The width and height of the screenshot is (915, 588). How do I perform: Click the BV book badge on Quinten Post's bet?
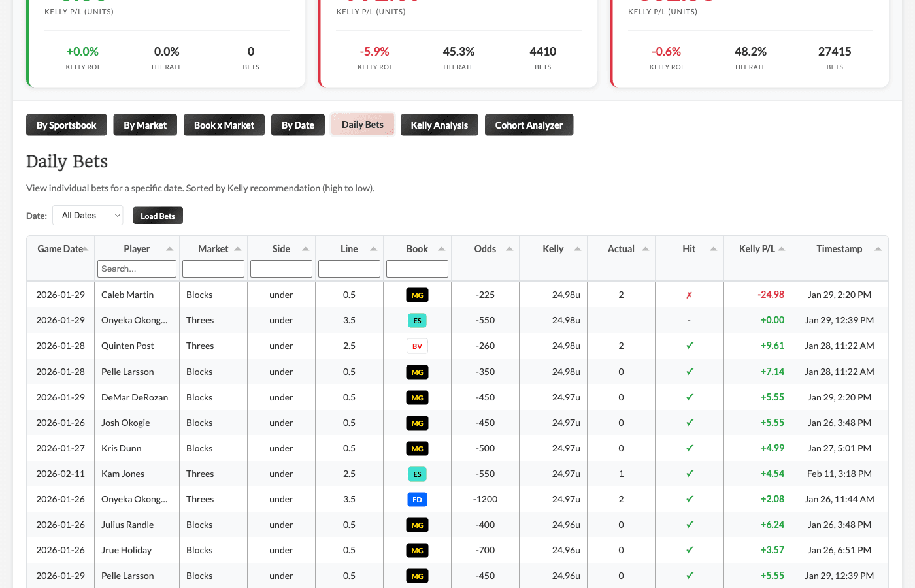(x=417, y=346)
